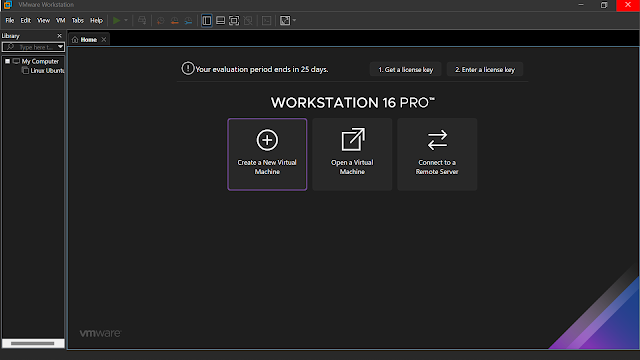Image resolution: width=640 pixels, height=360 pixels.
Task: Expand the power options dropdown arrow
Action: click(126, 20)
